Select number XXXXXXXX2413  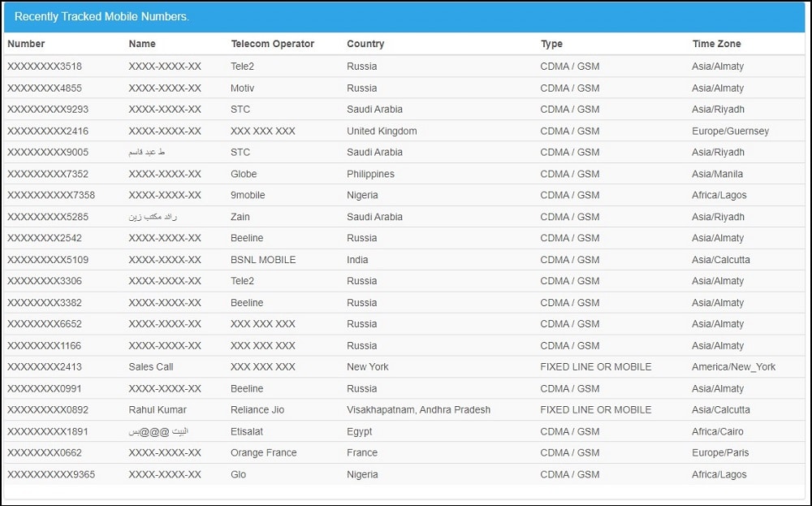(x=45, y=367)
